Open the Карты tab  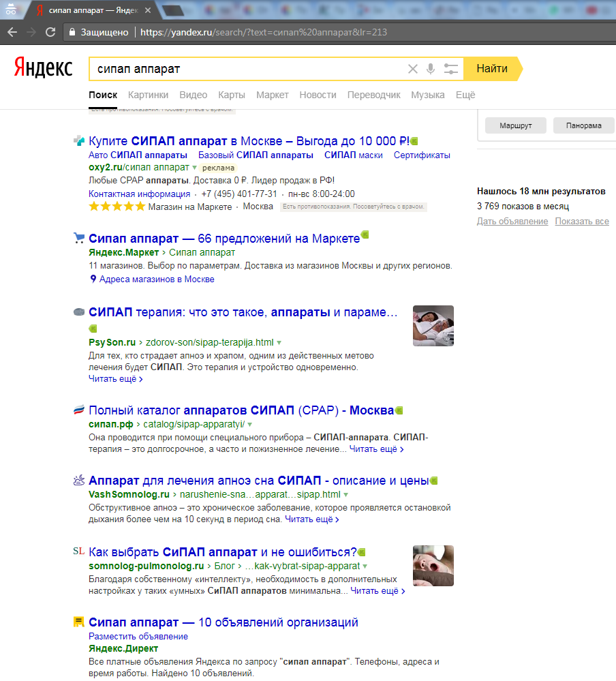pyautogui.click(x=232, y=95)
